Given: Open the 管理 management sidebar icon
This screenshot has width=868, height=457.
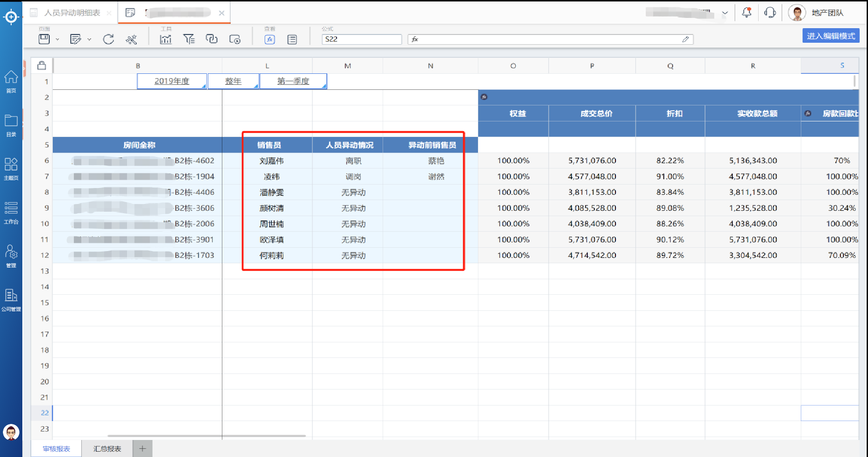Looking at the screenshot, I should (x=11, y=256).
